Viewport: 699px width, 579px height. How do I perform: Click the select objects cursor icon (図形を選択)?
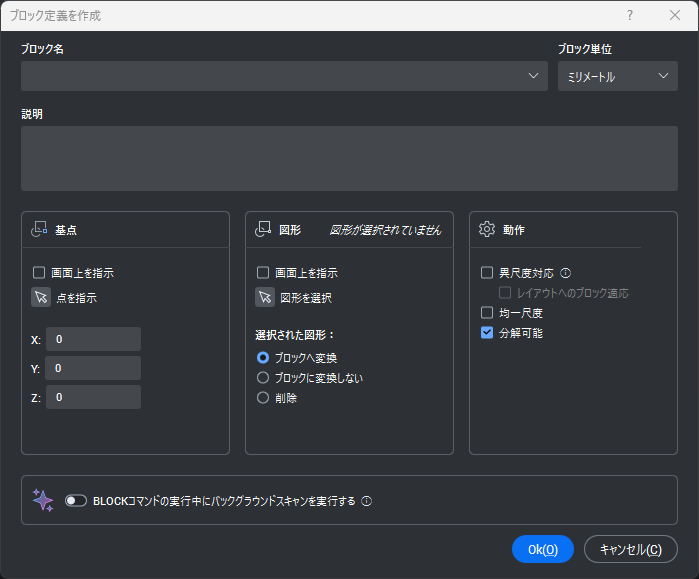[264, 297]
